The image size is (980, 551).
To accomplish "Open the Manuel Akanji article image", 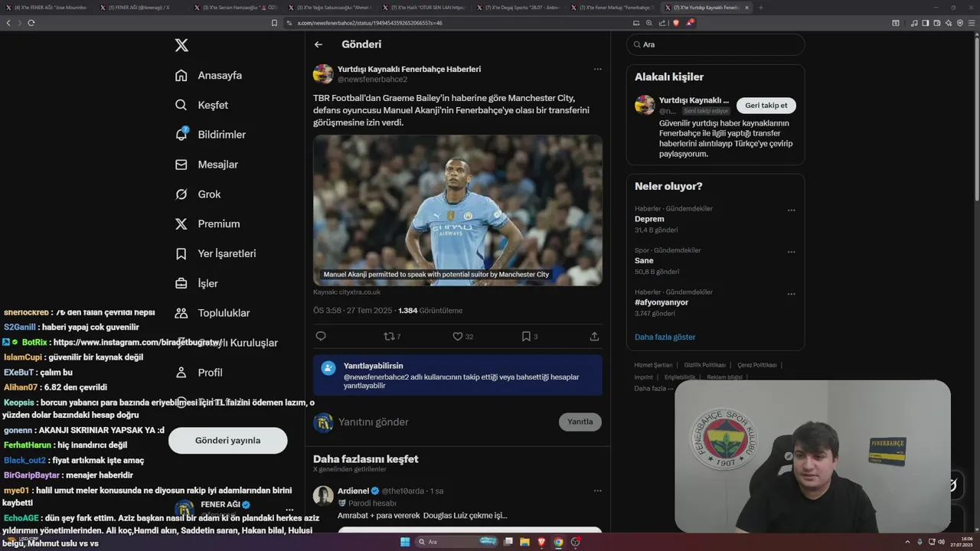I will [x=457, y=210].
